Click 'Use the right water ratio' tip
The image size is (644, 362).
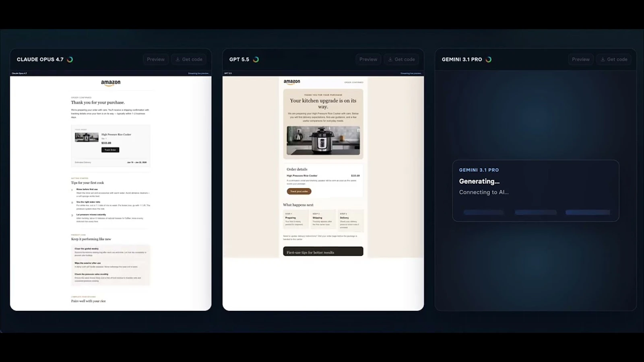89,202
